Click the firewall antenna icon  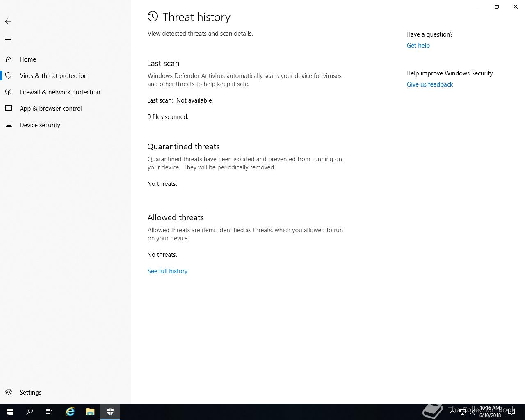coord(9,92)
